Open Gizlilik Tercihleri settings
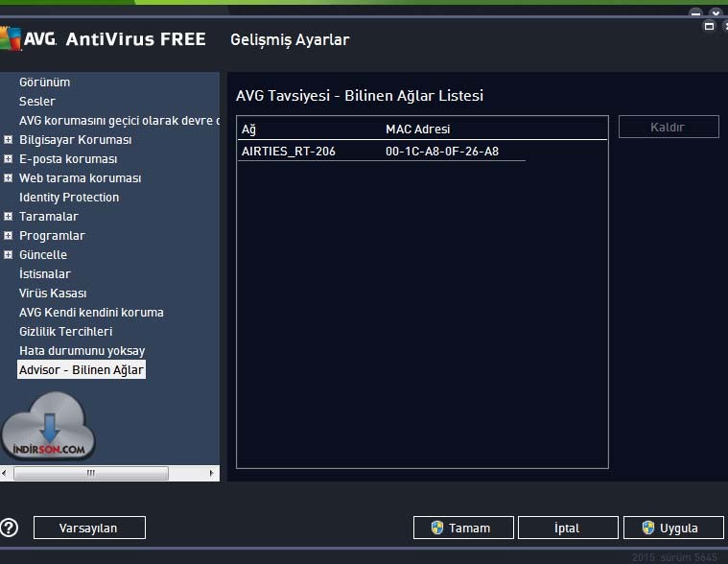 pyautogui.click(x=66, y=332)
